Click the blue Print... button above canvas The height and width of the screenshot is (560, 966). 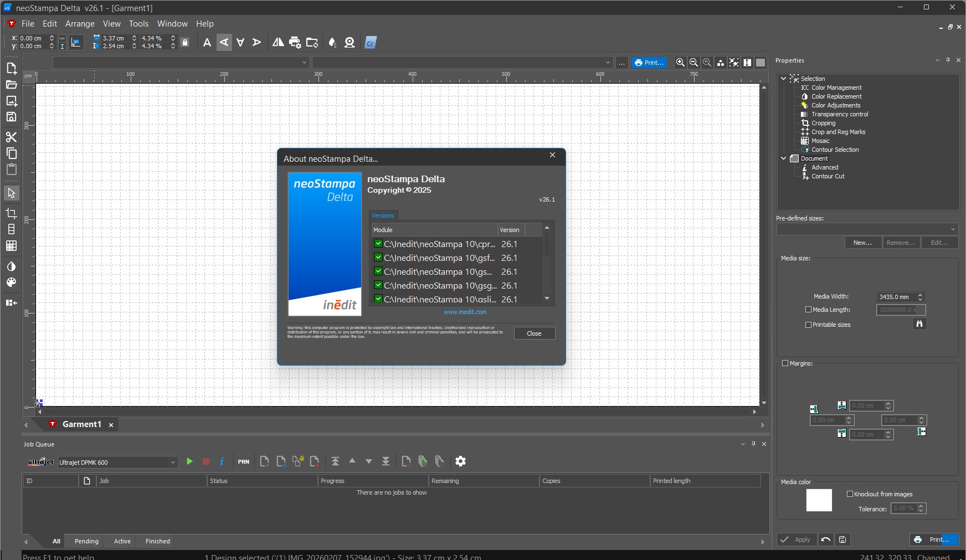pyautogui.click(x=649, y=63)
